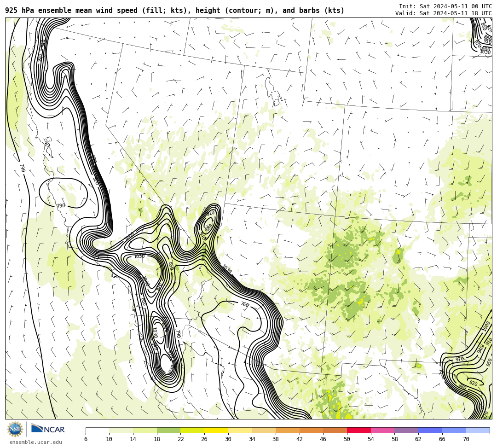497x448 pixels.
Task: Click the colorbar tick label 14
Action: [x=133, y=439]
